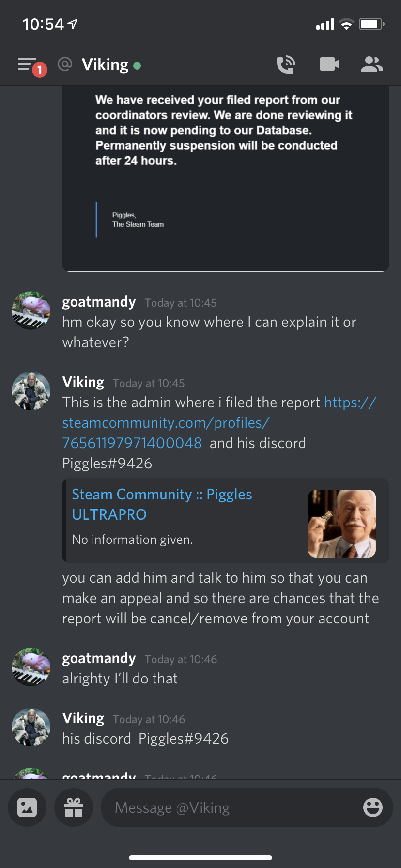
Task: Start a video call with Viking
Action: click(x=329, y=64)
